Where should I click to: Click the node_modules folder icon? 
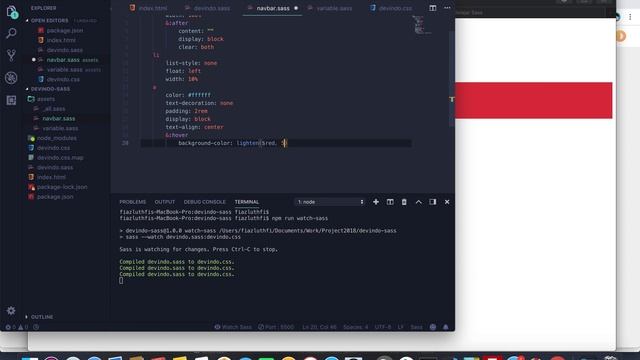31,138
